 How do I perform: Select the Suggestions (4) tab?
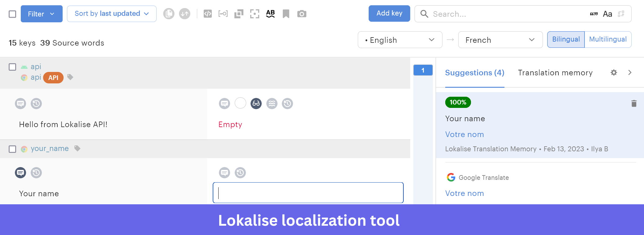pyautogui.click(x=475, y=73)
